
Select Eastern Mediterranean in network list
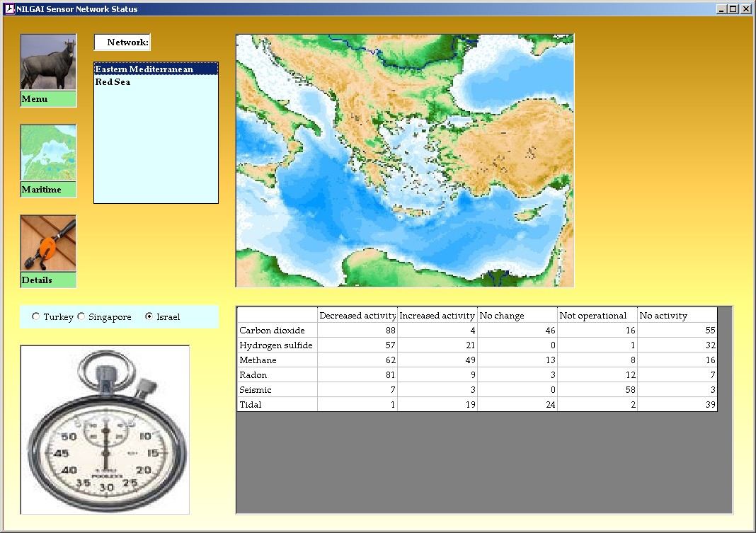[x=144, y=69]
